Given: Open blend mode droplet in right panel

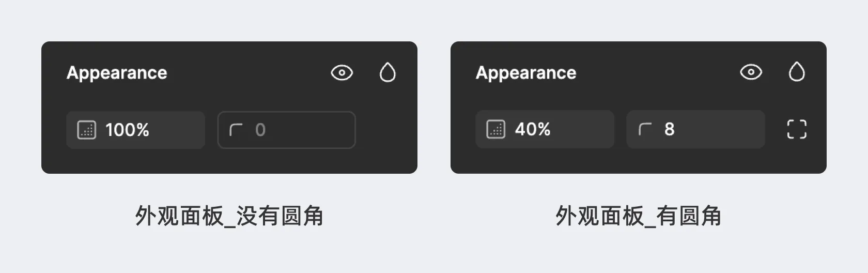Looking at the screenshot, I should tap(797, 72).
